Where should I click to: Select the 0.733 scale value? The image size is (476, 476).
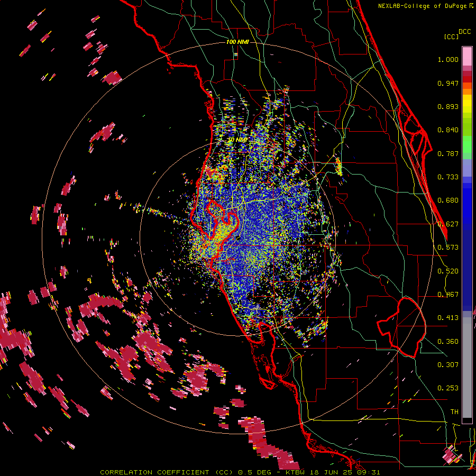[448, 177]
